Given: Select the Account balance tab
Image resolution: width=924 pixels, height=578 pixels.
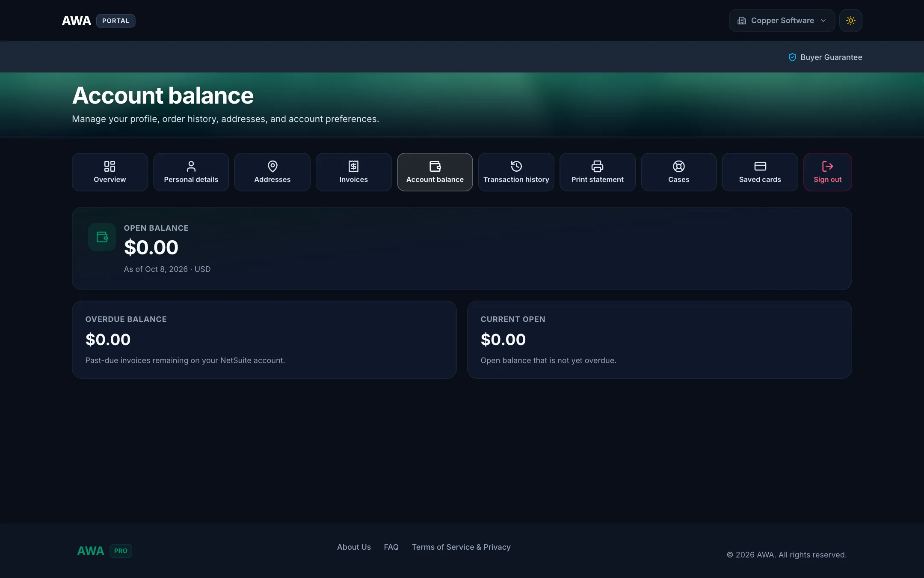Looking at the screenshot, I should point(435,172).
